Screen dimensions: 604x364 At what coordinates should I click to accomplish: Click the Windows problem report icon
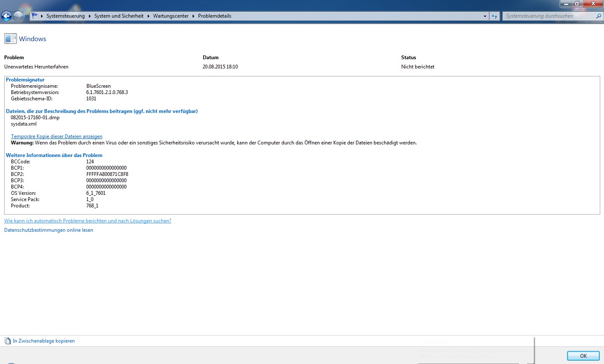tap(10, 39)
